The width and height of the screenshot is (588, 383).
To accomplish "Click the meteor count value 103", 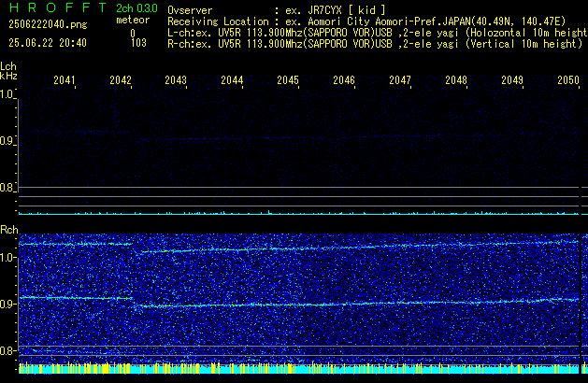I will click(138, 43).
